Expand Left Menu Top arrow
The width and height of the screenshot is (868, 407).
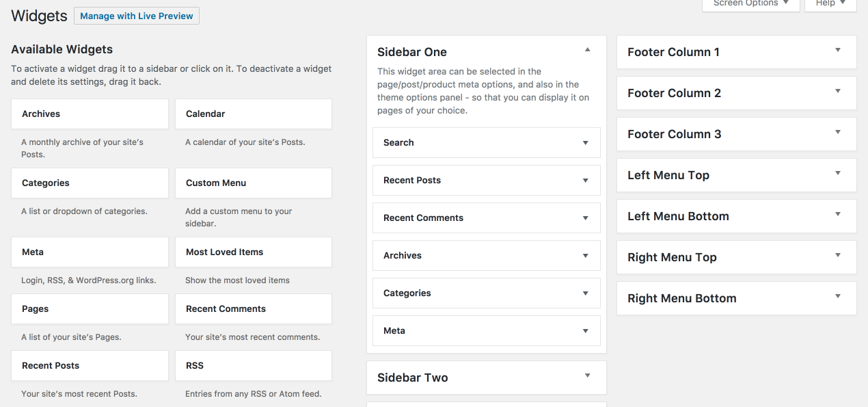pyautogui.click(x=838, y=173)
